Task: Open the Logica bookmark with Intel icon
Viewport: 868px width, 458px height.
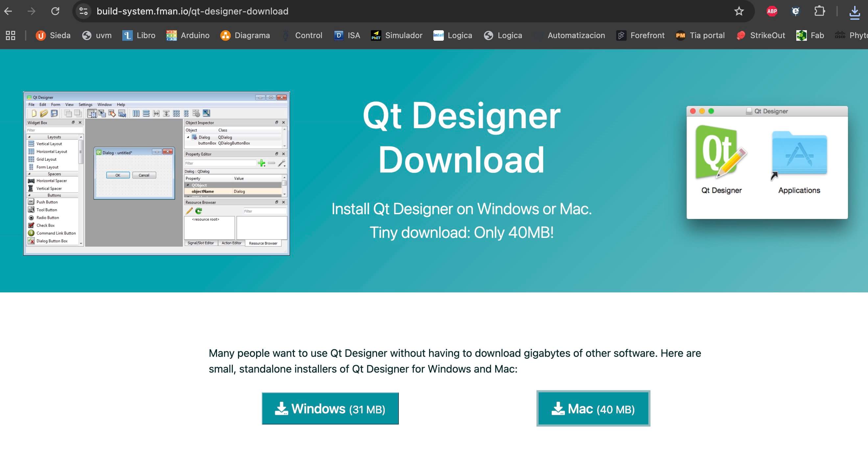Action: [452, 35]
